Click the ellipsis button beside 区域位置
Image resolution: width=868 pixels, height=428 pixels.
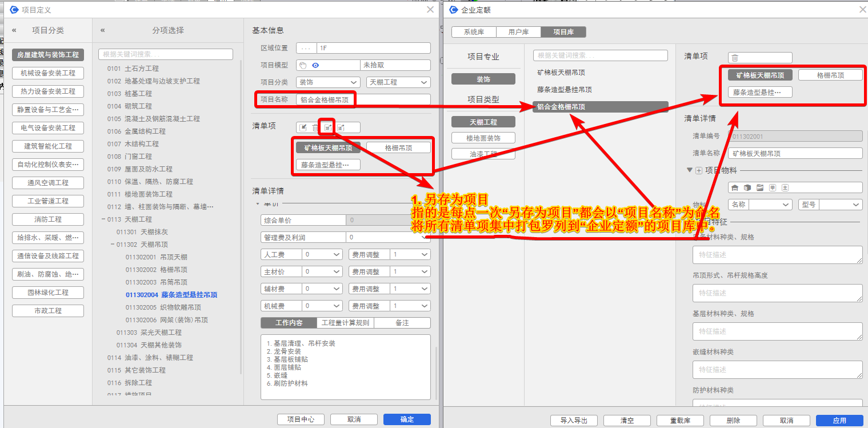tap(306, 48)
